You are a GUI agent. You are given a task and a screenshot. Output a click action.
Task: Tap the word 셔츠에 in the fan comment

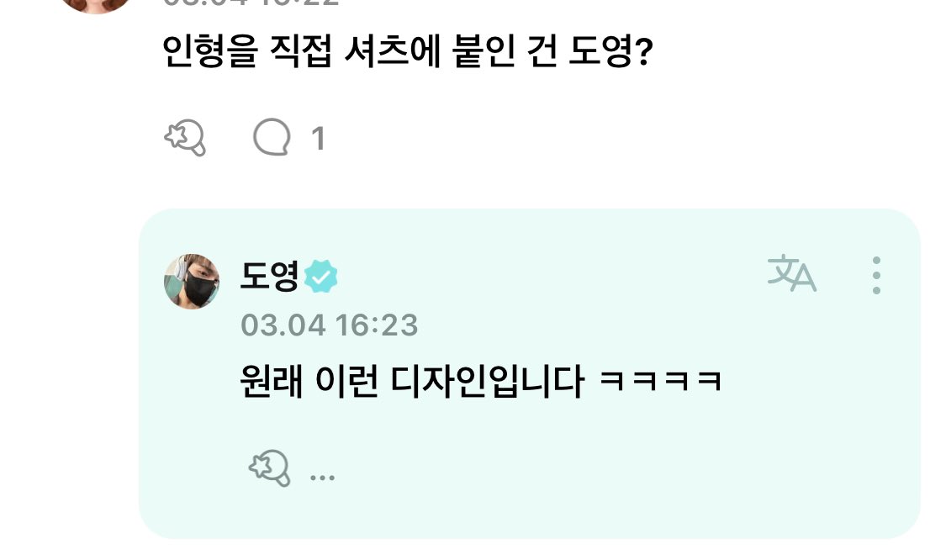(392, 51)
